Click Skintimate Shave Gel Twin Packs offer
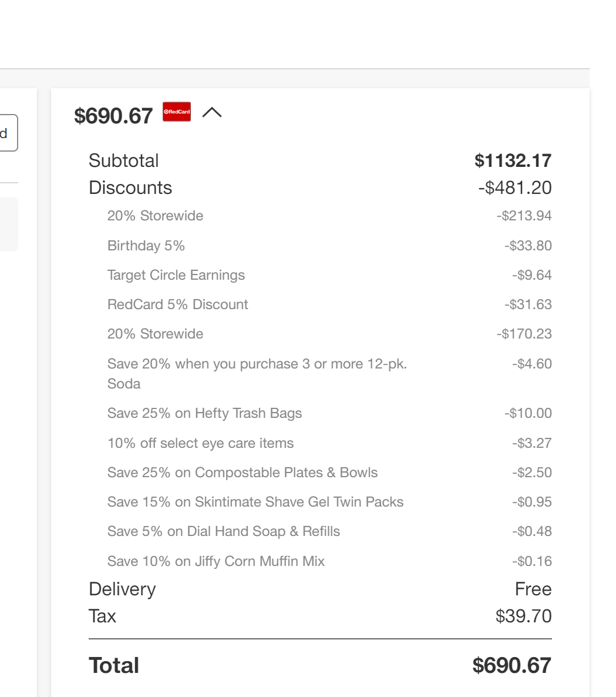Viewport: 616px width, 697px height. pyautogui.click(x=329, y=501)
